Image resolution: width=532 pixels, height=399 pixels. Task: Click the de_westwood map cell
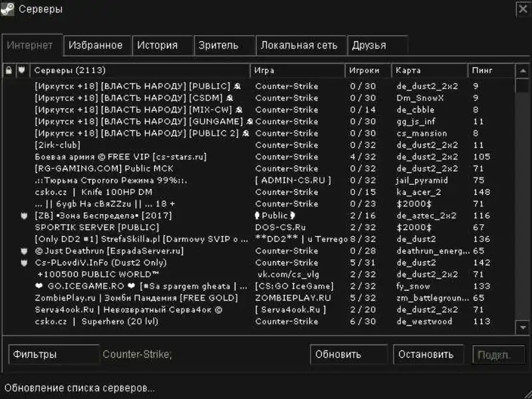tap(424, 322)
